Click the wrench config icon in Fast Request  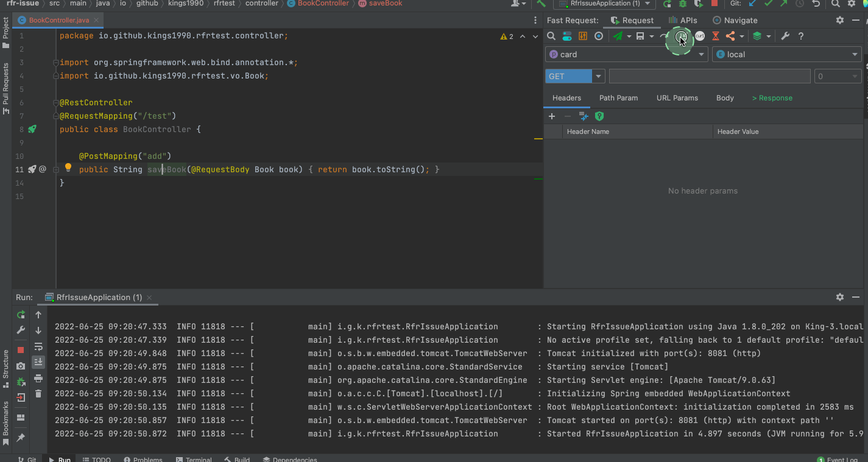pos(785,37)
